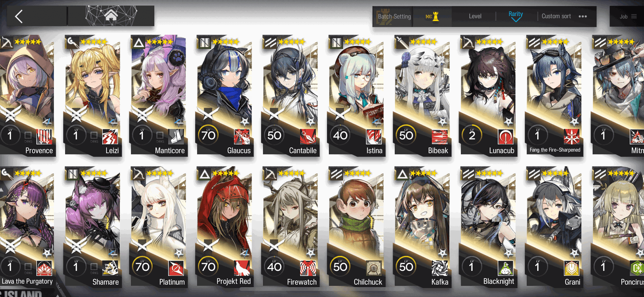The image size is (644, 297).
Task: Click Lunacub's red skill icon
Action: click(x=506, y=137)
